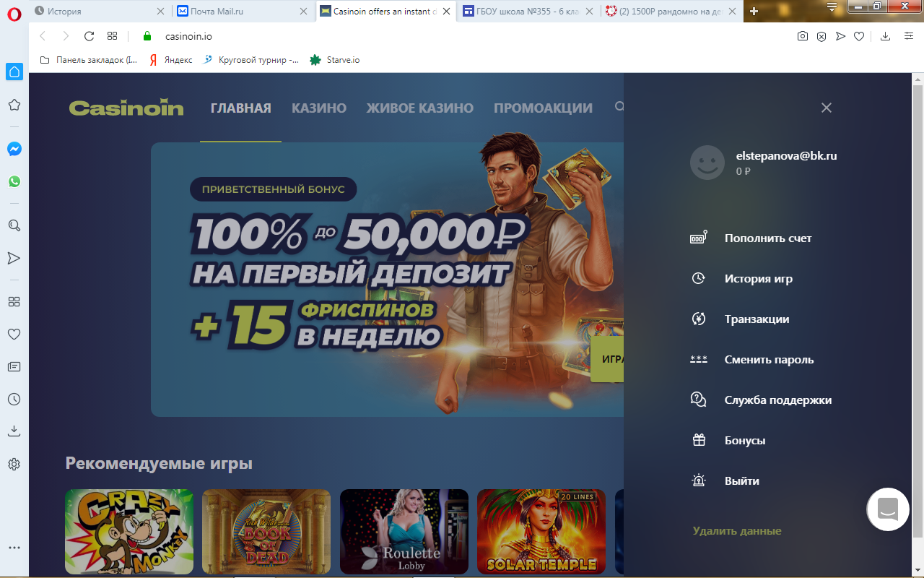Viewport: 924px width, 578px height.
Task: Open sidebar downloads icon
Action: coord(14,431)
